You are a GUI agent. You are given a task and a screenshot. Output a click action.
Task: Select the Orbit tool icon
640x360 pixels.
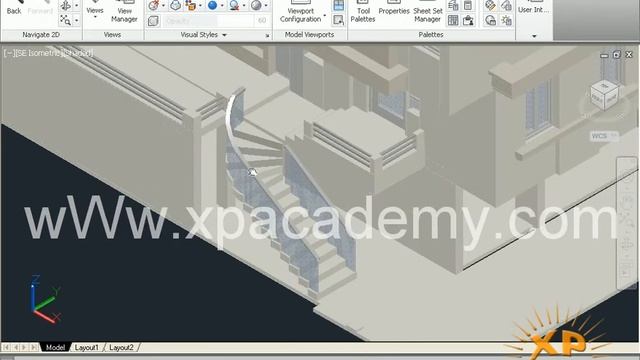coord(65,5)
